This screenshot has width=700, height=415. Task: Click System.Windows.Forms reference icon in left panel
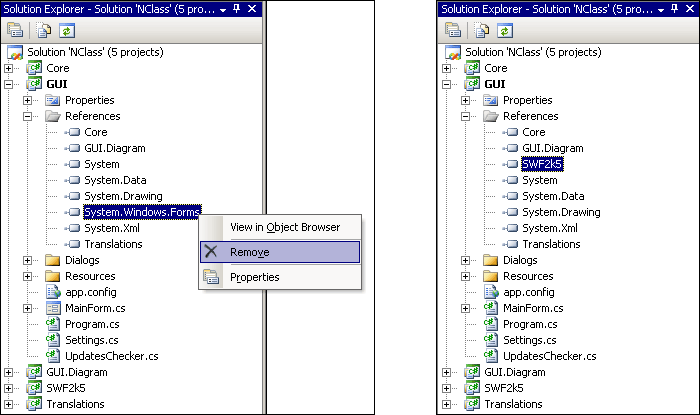click(x=72, y=212)
